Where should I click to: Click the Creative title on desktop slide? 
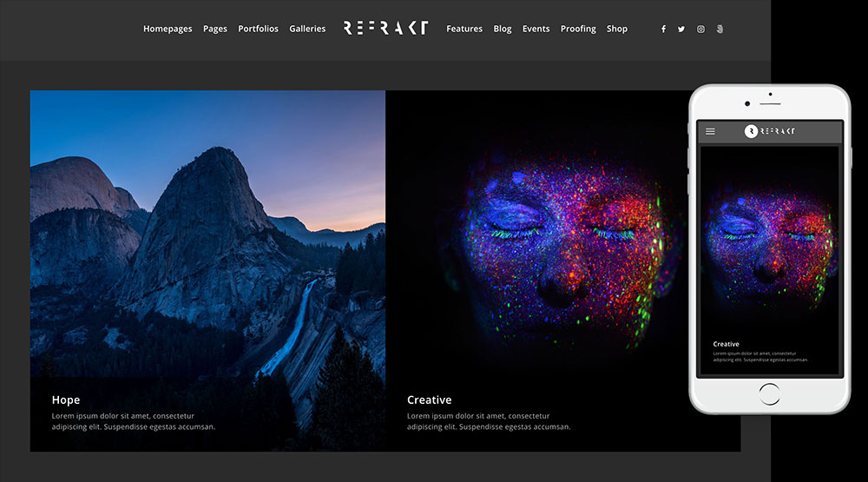pos(429,400)
